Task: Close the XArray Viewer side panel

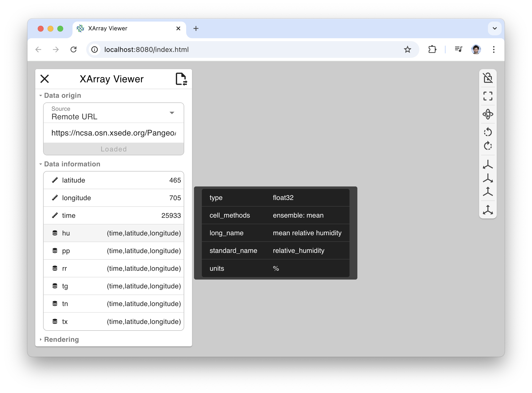Action: click(x=45, y=79)
